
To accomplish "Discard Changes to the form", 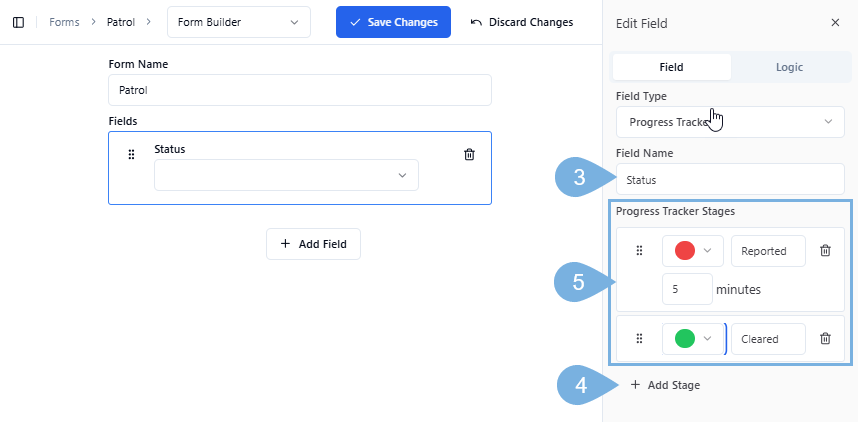I will tap(521, 22).
